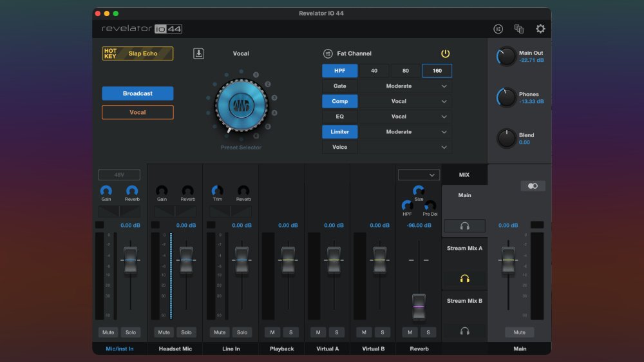Mute the Mic/Inst In channel
Screen dimensions: 644x362
tap(108, 332)
